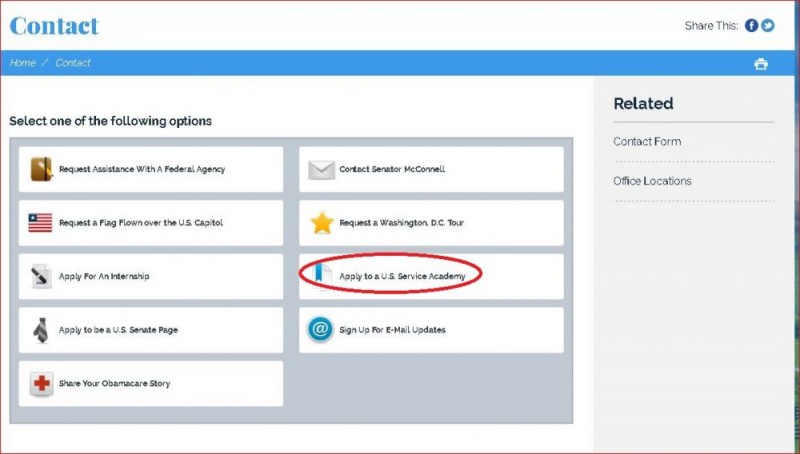Go to Home in the breadcrumb

coord(22,63)
